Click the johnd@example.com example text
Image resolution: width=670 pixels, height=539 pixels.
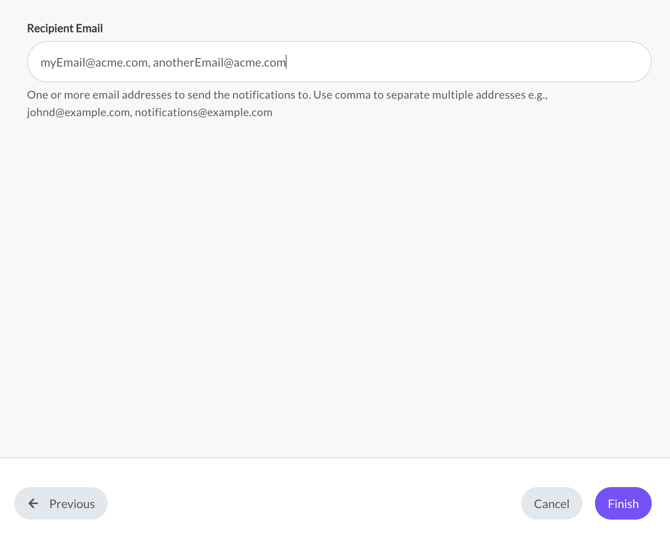tap(78, 112)
